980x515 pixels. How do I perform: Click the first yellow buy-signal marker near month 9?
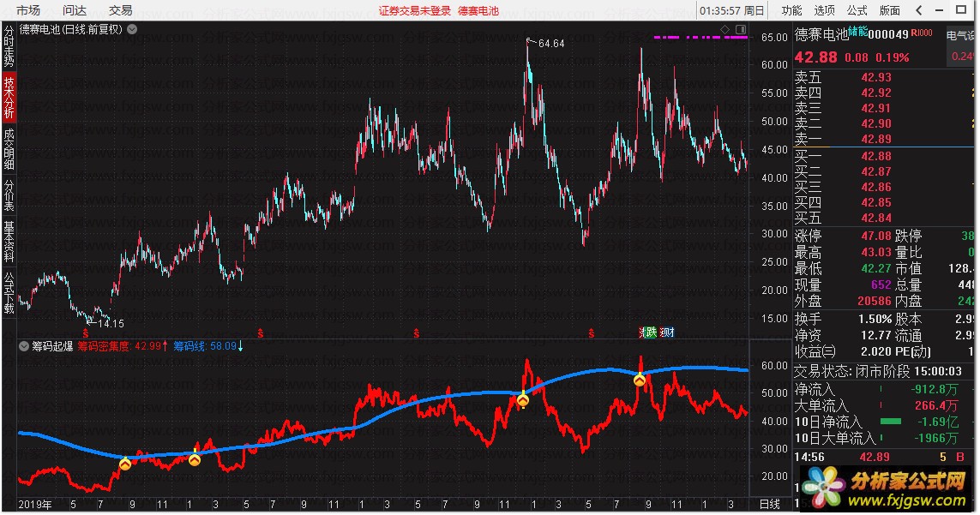[125, 464]
